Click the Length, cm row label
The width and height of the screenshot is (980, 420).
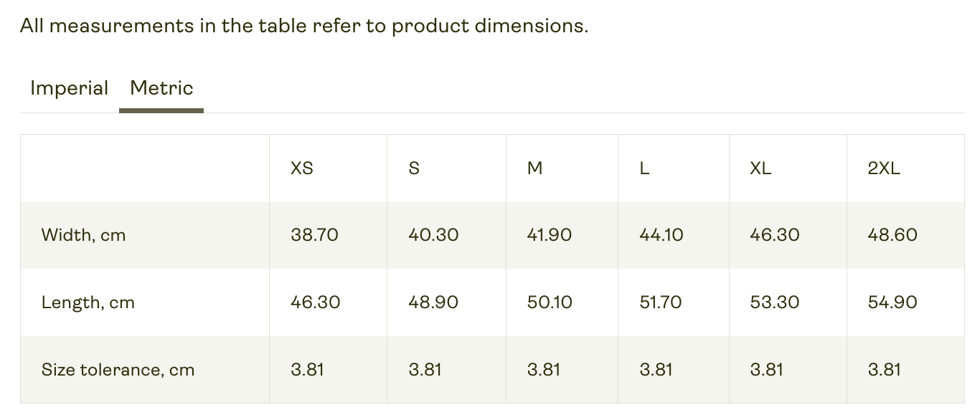[88, 302]
